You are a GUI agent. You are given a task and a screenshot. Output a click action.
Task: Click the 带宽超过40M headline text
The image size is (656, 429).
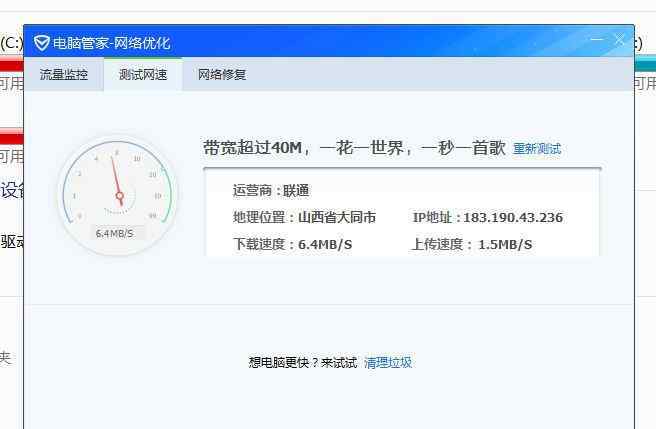point(354,148)
